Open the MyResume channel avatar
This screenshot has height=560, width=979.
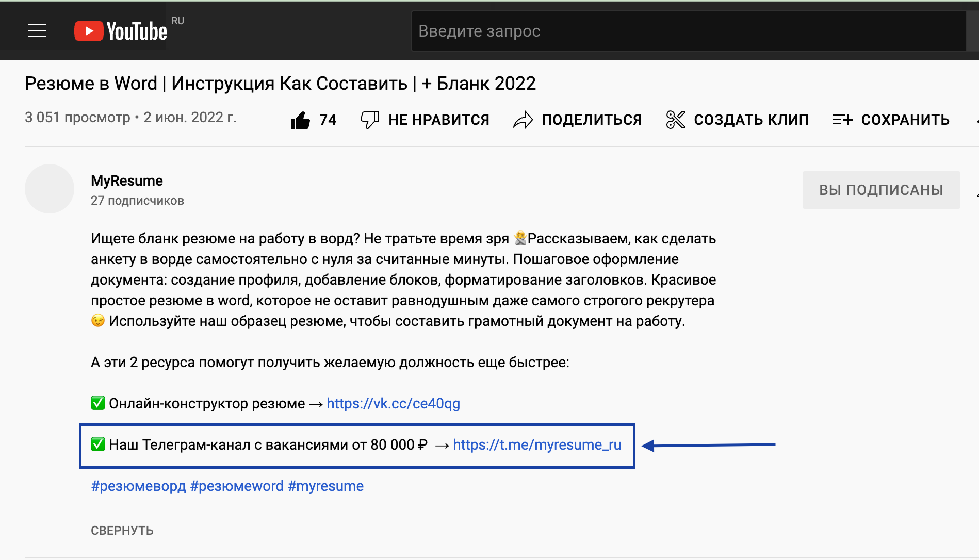(x=50, y=189)
